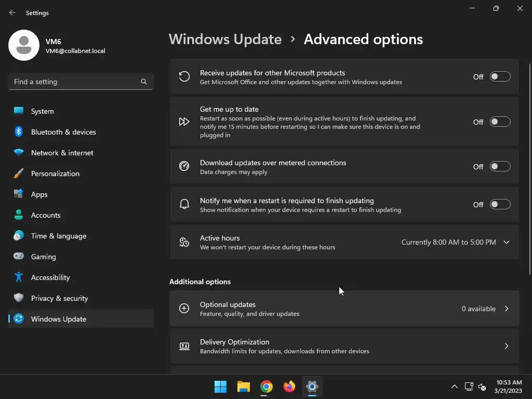Viewport: 532px width, 399px height.
Task: Open Optional updates via its chevron
Action: (507, 309)
